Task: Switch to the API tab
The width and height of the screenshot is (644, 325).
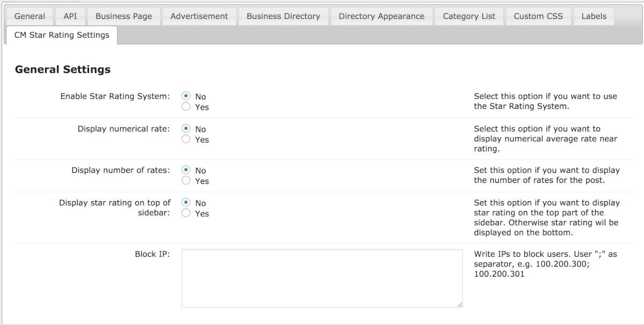Action: coord(70,16)
